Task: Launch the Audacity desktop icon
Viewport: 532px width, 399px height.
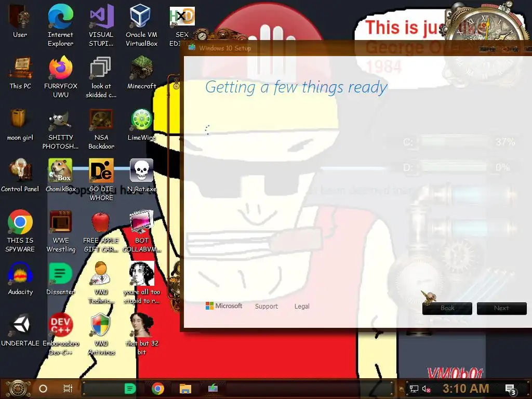Action: pyautogui.click(x=20, y=278)
